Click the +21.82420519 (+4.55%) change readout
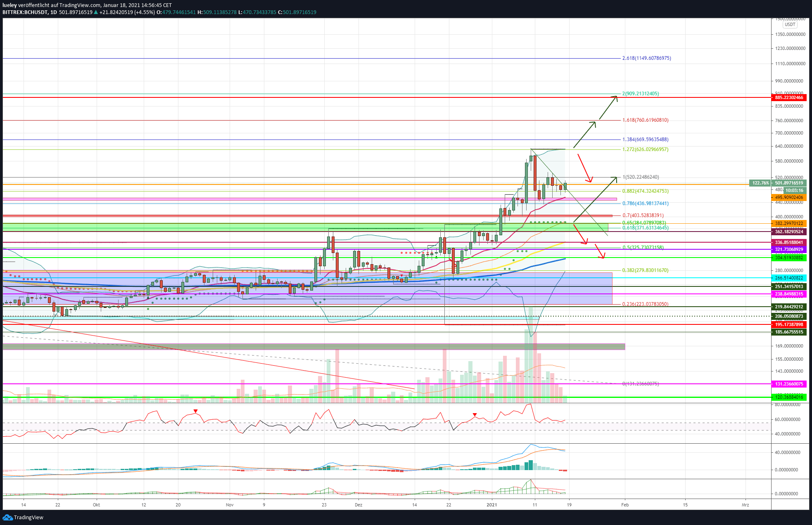Screen dimensions: 812x525 (127, 12)
